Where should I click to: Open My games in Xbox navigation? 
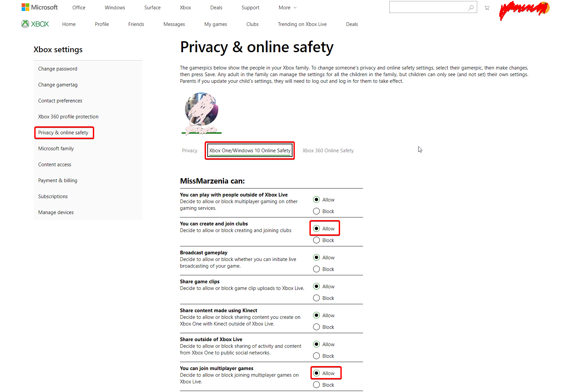[216, 24]
